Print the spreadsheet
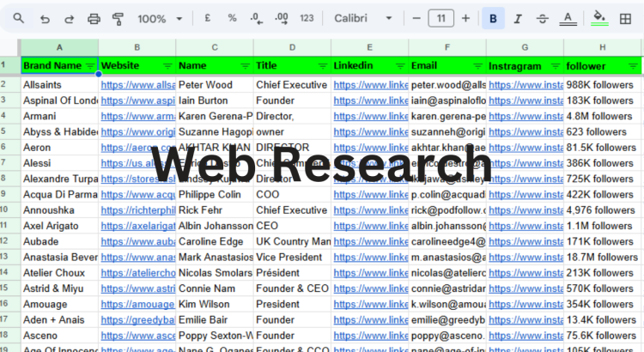644x352 pixels. 94,19
